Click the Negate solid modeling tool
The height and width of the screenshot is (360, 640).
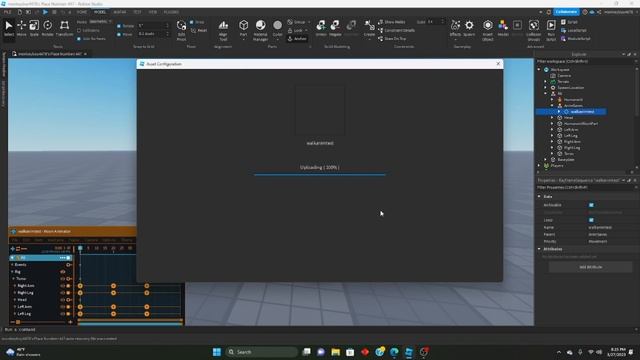pos(335,29)
